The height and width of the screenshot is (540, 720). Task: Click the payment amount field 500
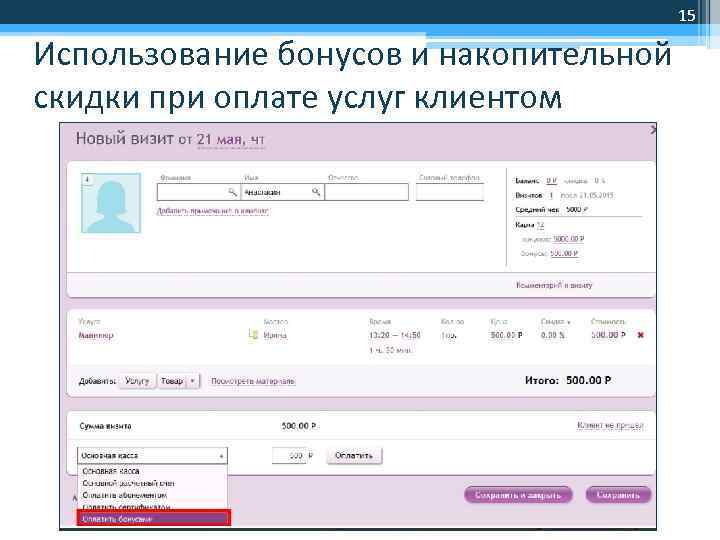point(289,456)
